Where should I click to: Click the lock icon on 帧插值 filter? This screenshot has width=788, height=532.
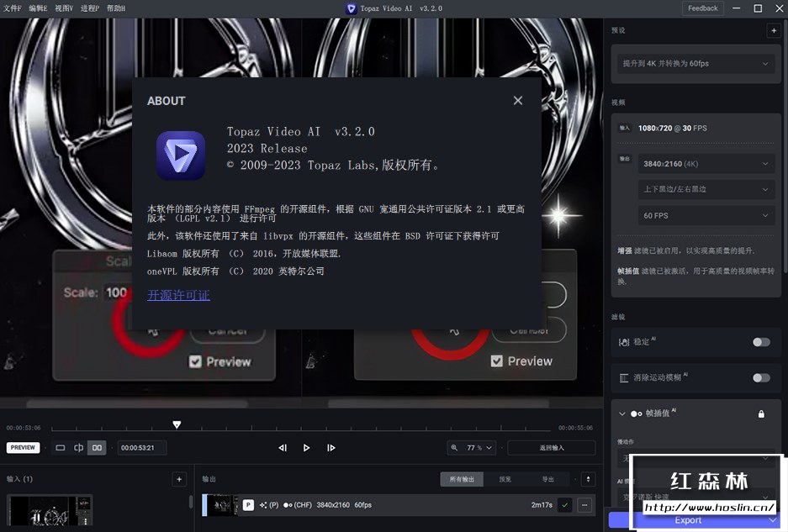coord(761,414)
